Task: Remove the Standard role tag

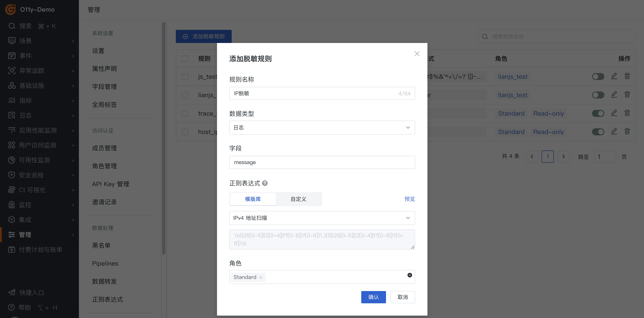Action: [261, 277]
